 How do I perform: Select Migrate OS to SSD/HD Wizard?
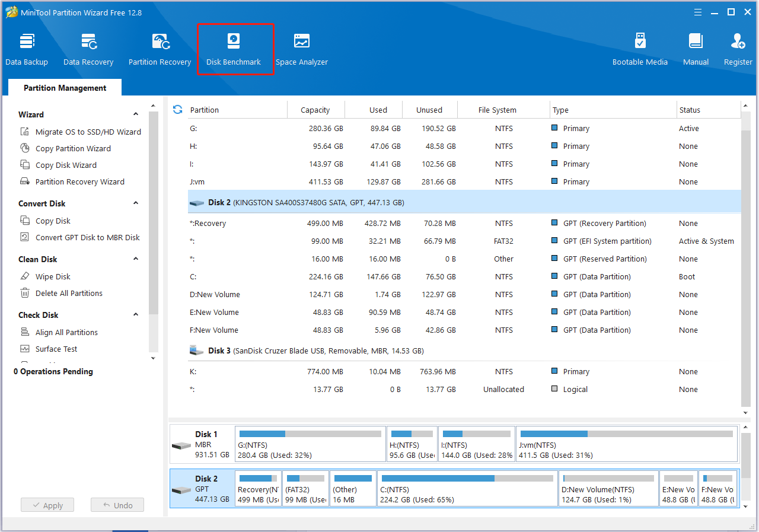(x=81, y=132)
